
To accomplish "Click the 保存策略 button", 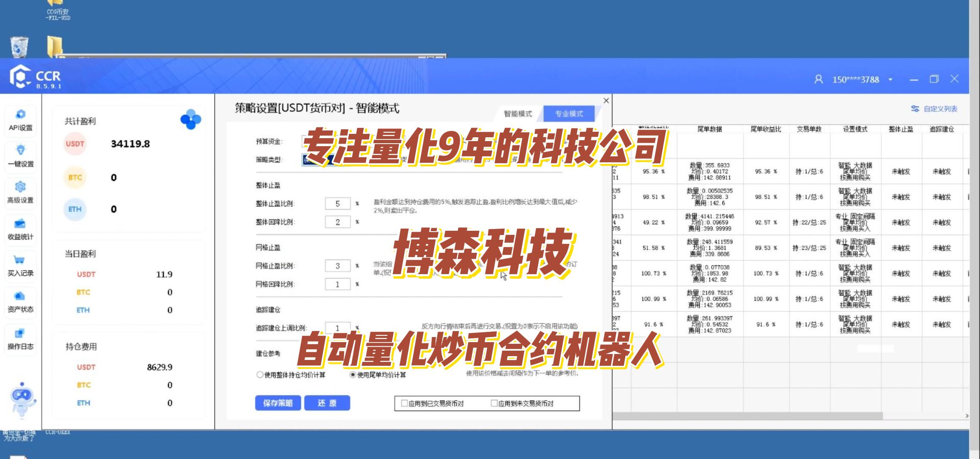I will coord(278,403).
